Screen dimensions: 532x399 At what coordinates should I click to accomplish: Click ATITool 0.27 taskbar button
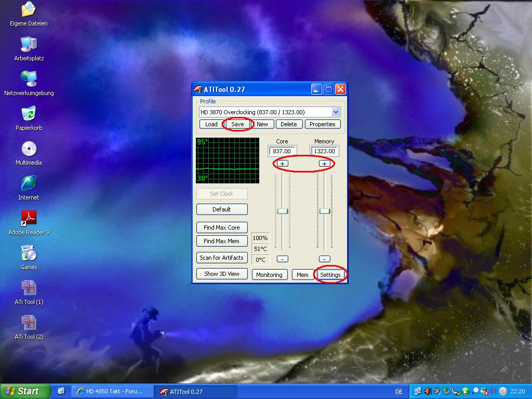click(196, 391)
